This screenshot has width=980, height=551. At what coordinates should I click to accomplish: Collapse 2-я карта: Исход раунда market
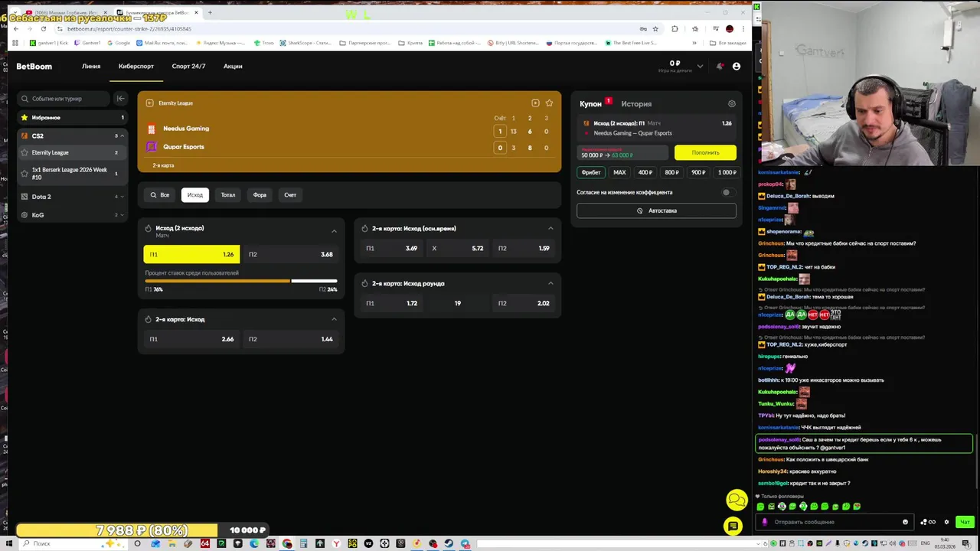550,283
